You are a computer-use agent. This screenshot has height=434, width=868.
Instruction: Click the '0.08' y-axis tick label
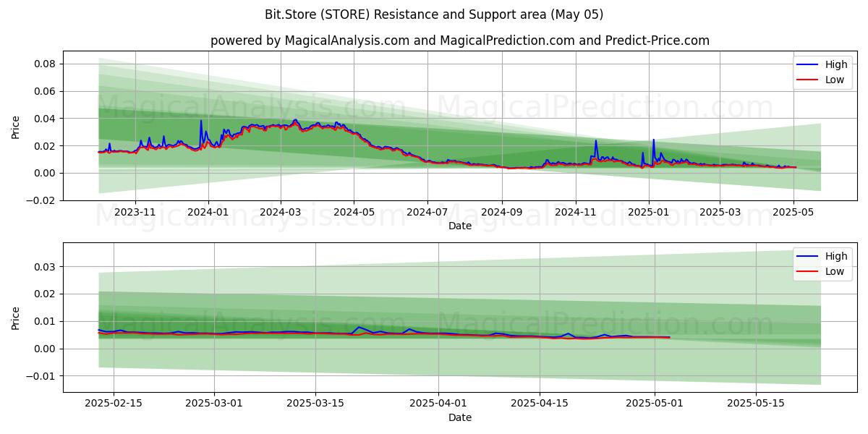[x=46, y=64]
